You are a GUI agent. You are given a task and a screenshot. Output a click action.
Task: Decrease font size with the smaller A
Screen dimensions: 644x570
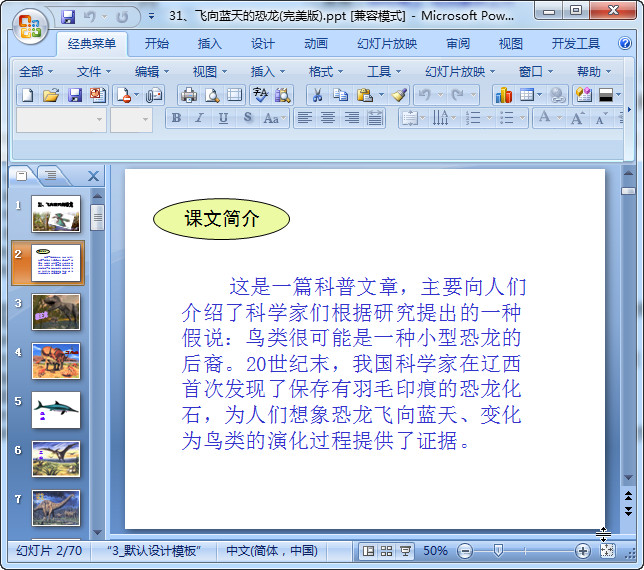click(601, 118)
